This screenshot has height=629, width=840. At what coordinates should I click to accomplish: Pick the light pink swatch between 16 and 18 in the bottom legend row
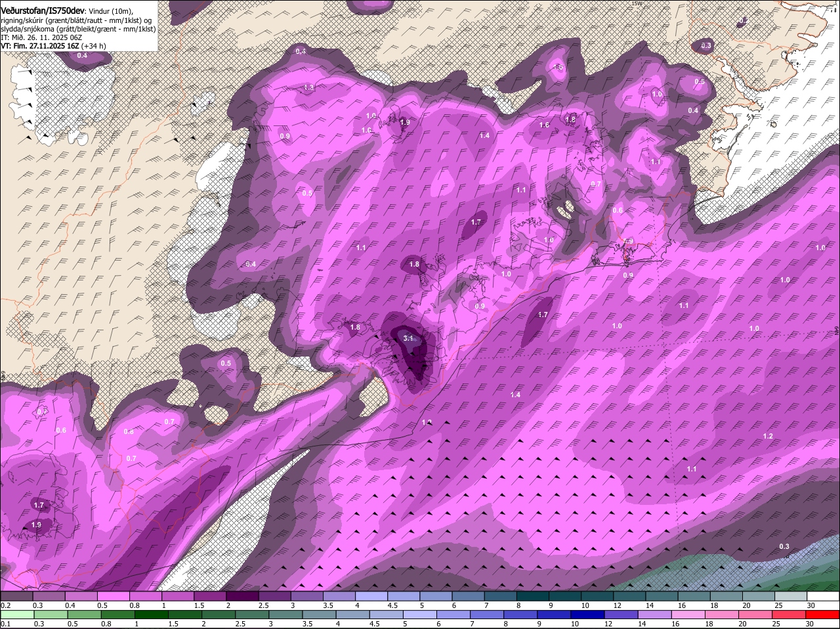click(x=689, y=614)
